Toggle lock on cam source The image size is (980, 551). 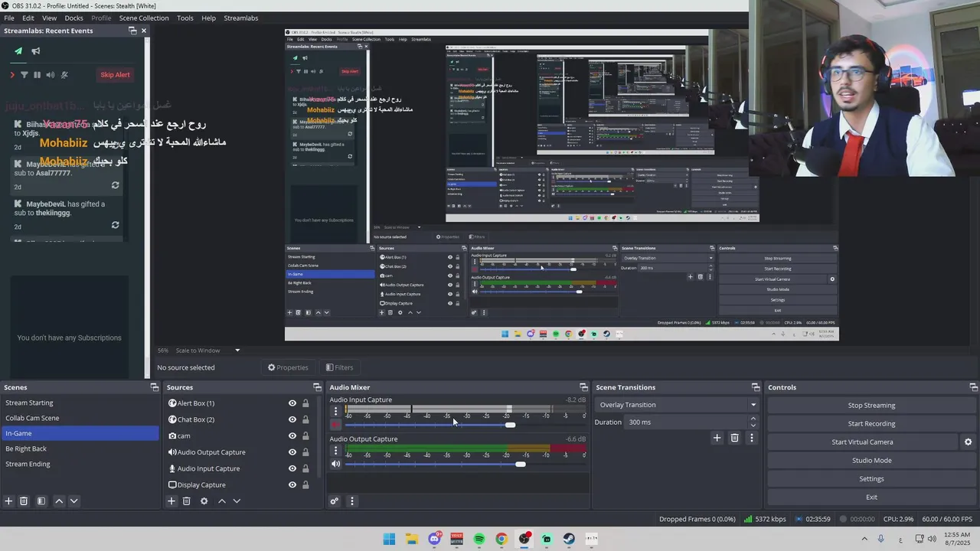tap(305, 435)
